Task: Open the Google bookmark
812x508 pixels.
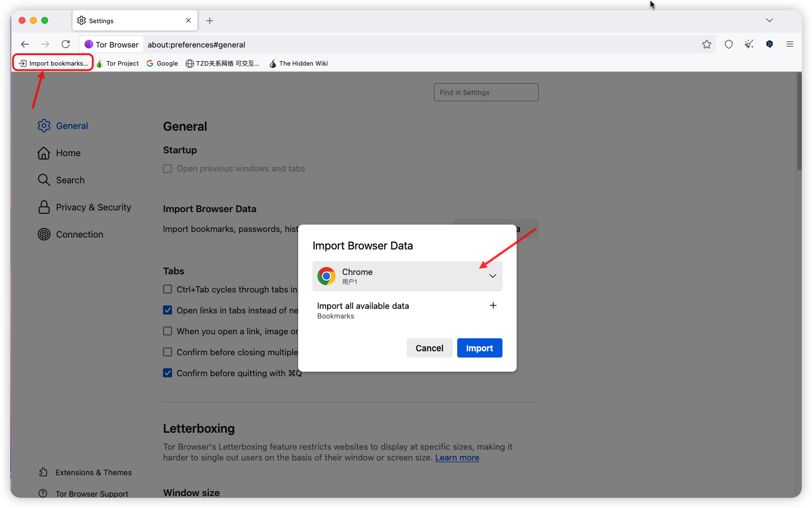Action: [162, 63]
